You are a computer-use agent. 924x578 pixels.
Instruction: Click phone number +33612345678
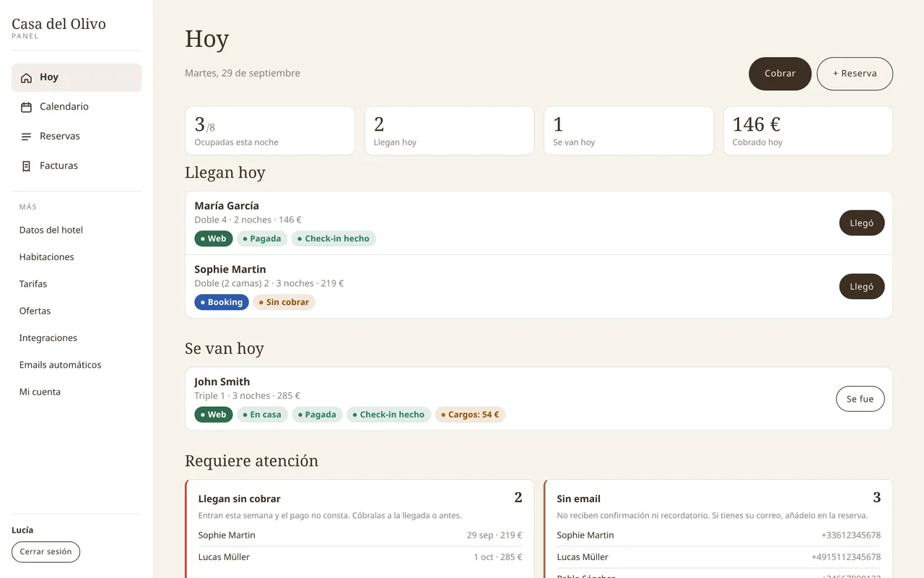[851, 535]
